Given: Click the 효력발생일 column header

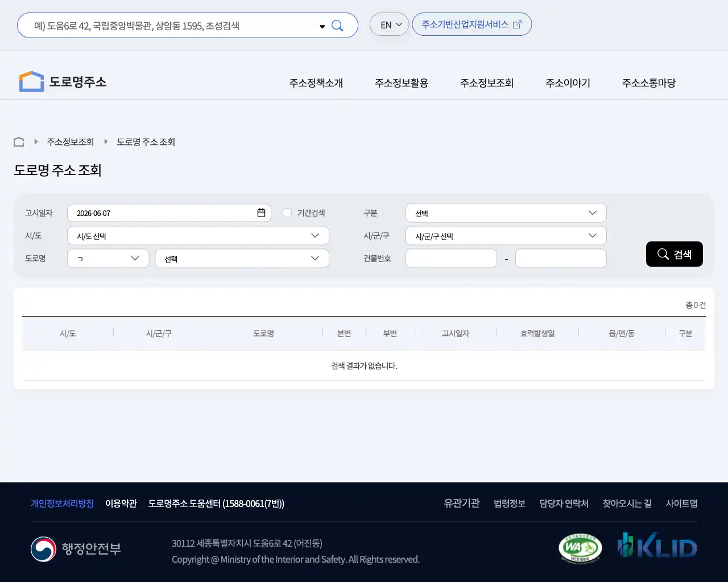Looking at the screenshot, I should coord(537,334).
